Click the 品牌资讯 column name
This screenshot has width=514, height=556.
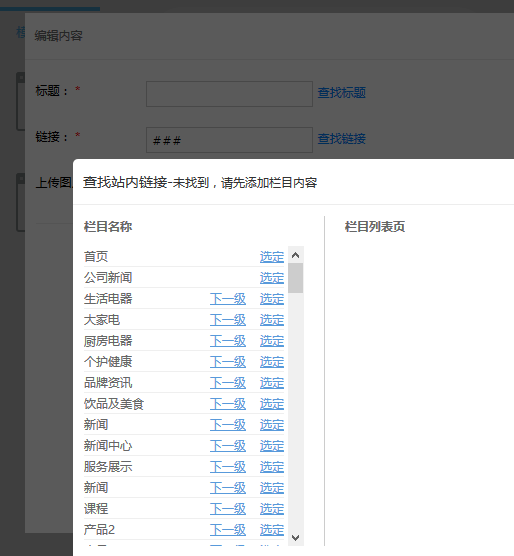(108, 383)
